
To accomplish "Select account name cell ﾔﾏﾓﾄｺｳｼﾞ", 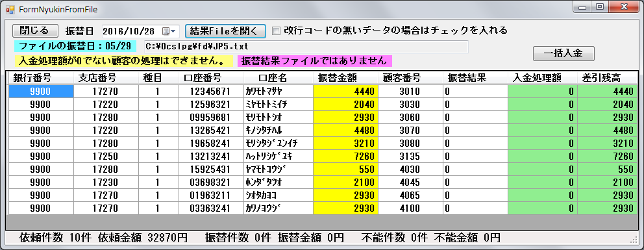I will [279, 169].
